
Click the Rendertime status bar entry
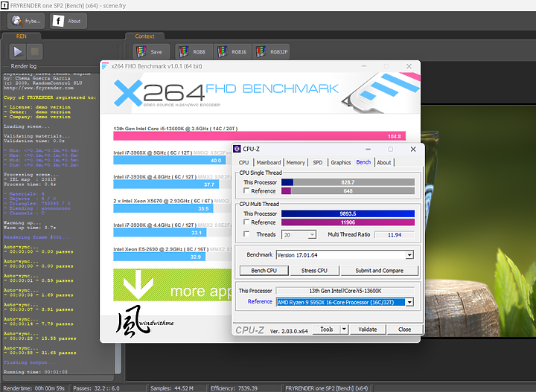coord(33,388)
